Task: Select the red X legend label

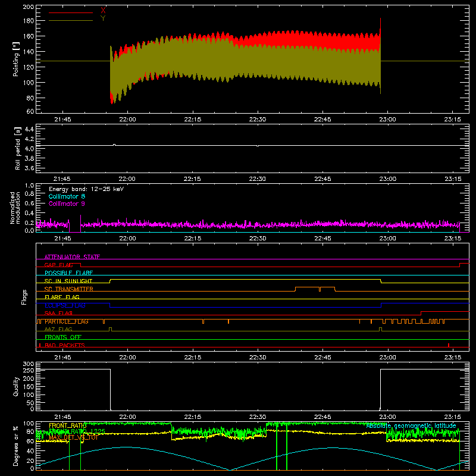Action: [103, 11]
